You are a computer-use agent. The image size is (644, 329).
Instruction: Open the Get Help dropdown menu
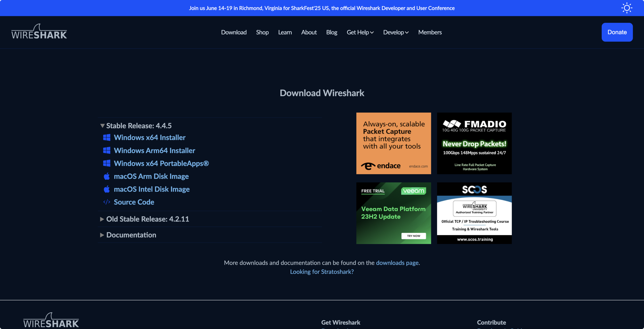pyautogui.click(x=360, y=32)
